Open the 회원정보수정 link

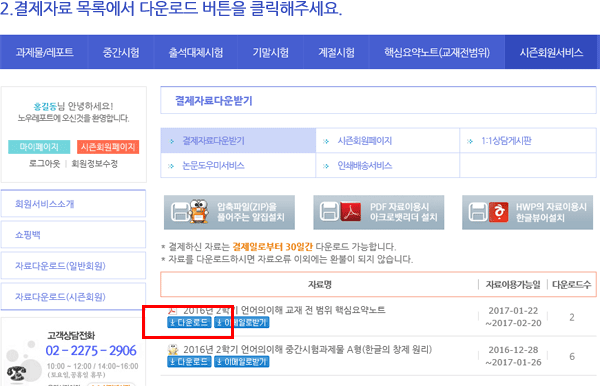click(95, 164)
